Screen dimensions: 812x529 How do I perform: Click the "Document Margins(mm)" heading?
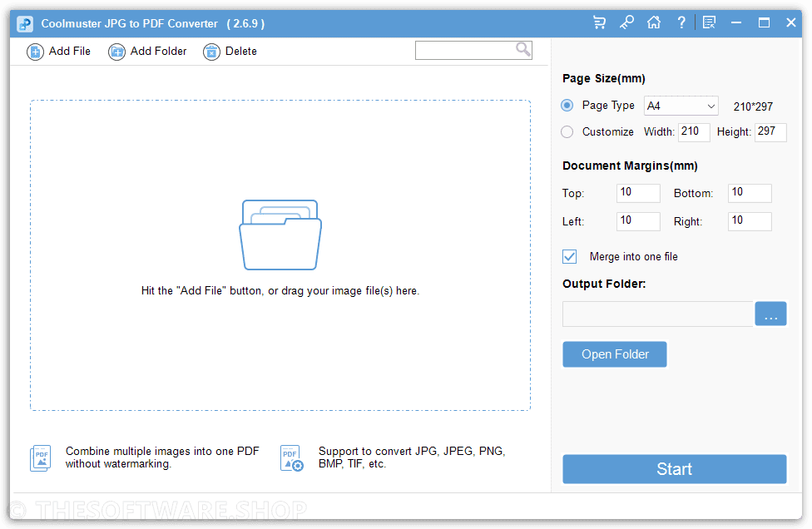[630, 166]
